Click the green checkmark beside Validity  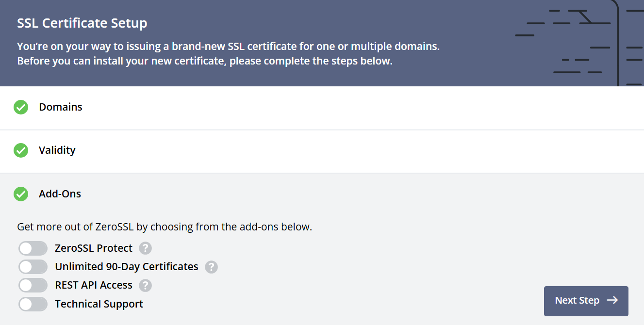21,150
